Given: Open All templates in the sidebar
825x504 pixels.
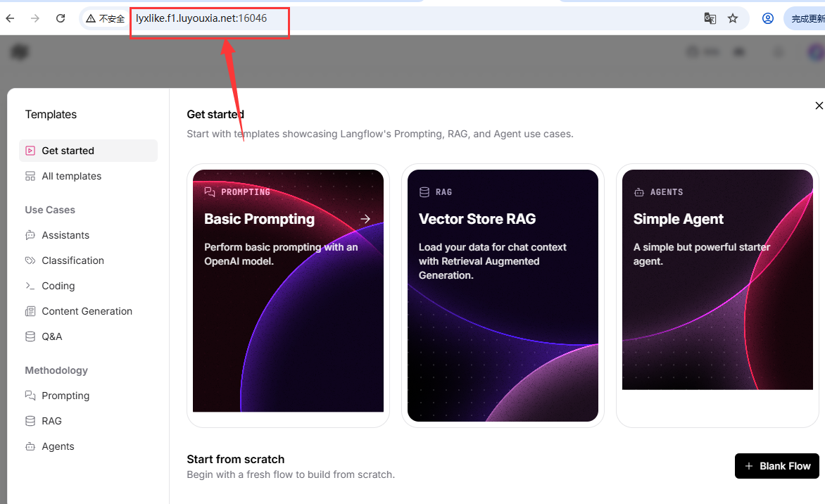Looking at the screenshot, I should coord(89,176).
